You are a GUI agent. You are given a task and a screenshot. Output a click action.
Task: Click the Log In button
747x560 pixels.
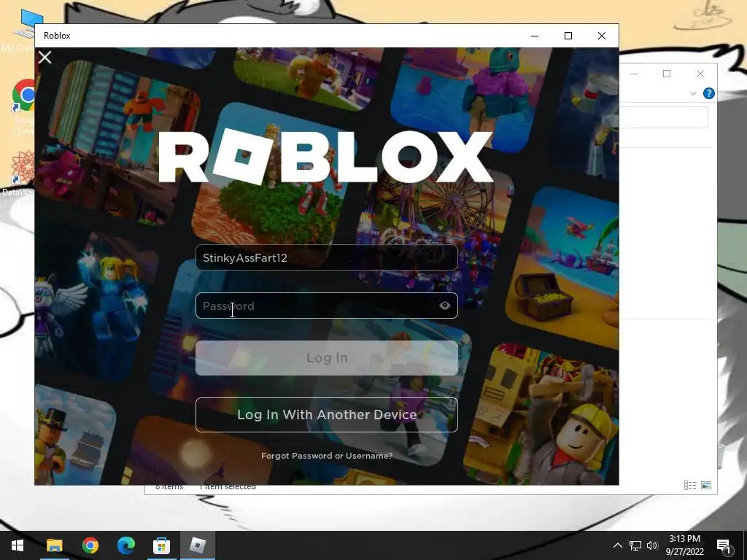[x=326, y=357]
